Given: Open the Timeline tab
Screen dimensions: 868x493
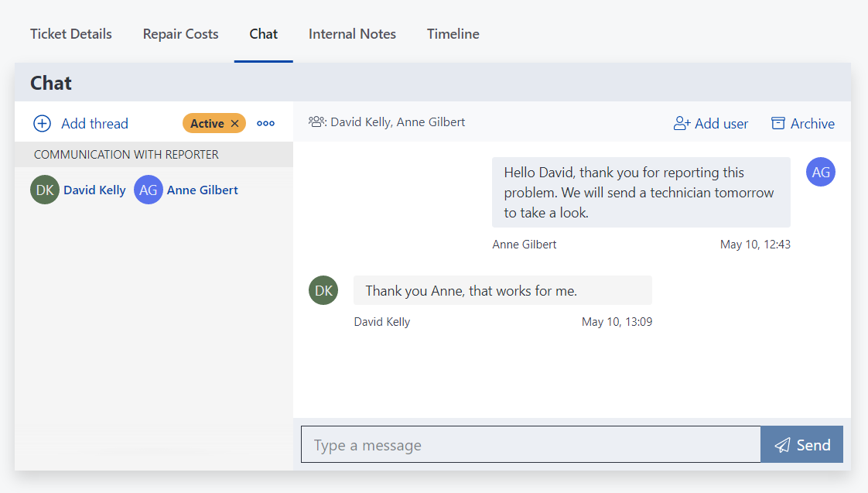Looking at the screenshot, I should click(x=453, y=34).
